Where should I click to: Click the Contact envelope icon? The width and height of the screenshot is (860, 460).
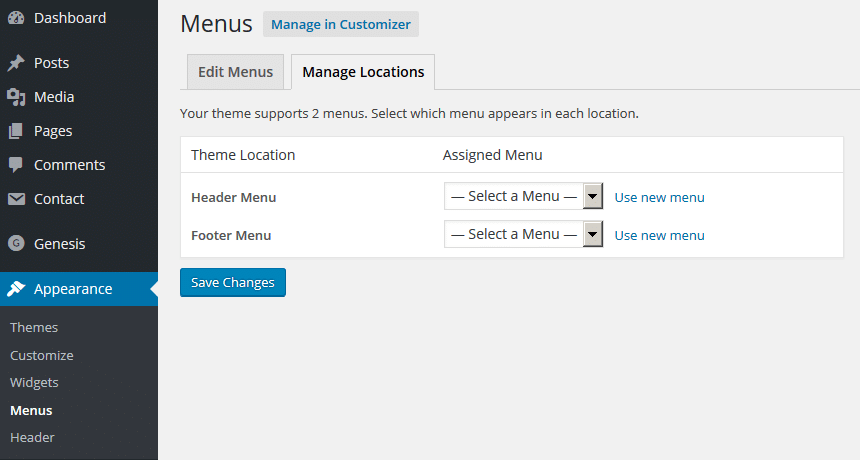[x=16, y=199]
